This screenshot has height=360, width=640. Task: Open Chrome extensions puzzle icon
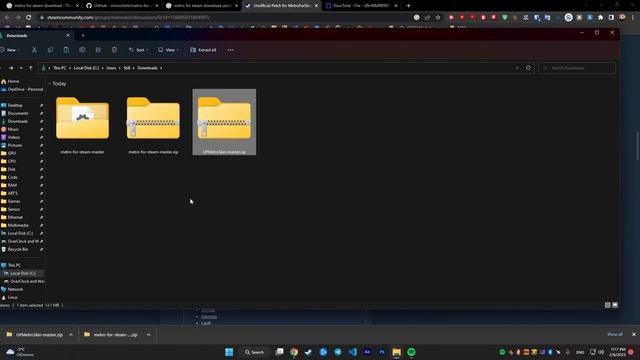tap(600, 18)
